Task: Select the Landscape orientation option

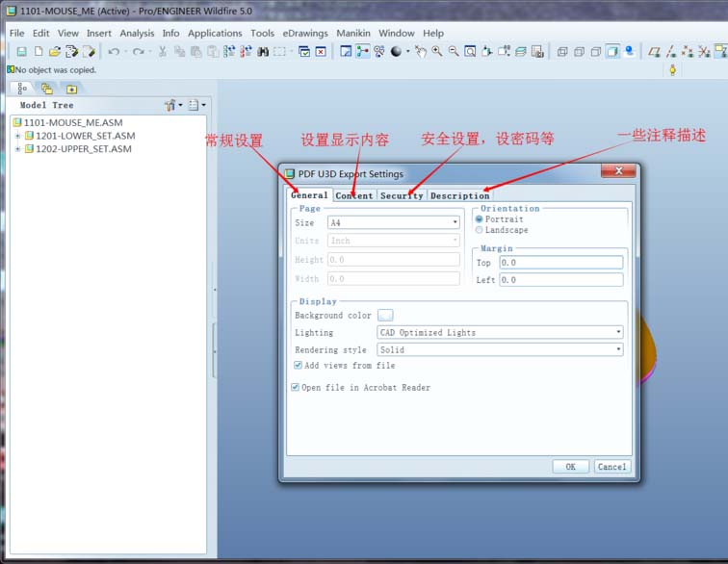Action: pyautogui.click(x=480, y=230)
